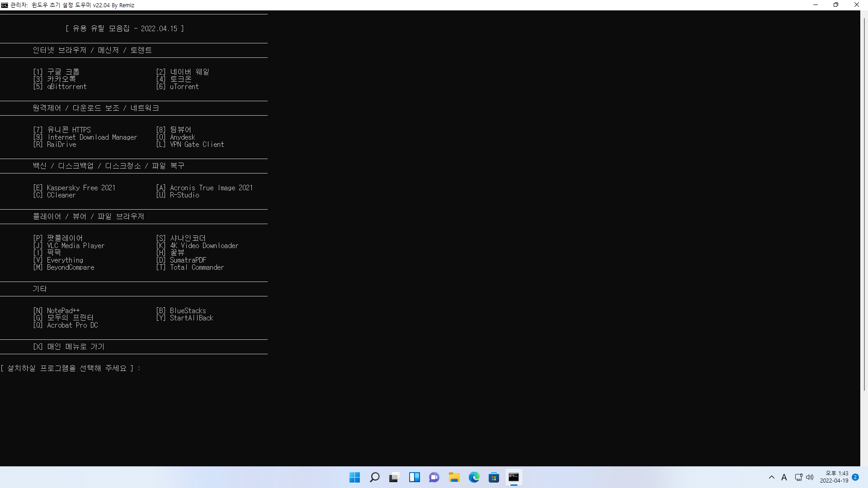This screenshot has width=868, height=488.
Task: Click the '[Y] StartAllBack' entry
Action: [x=185, y=318]
